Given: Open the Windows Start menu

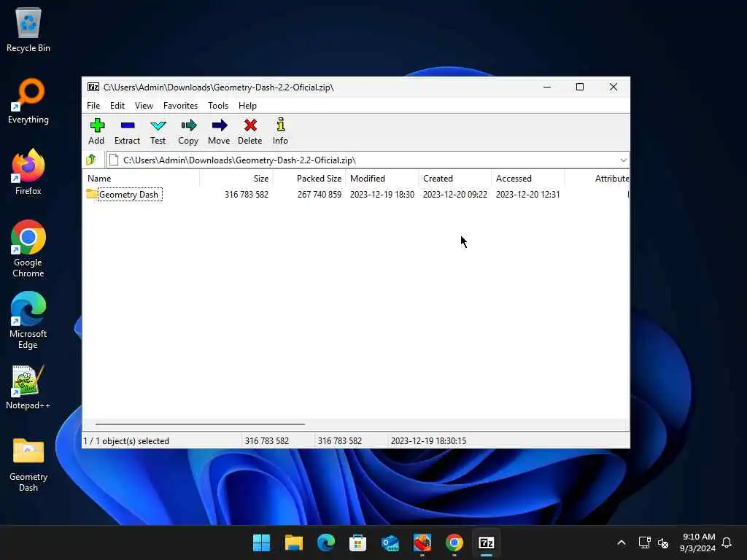Looking at the screenshot, I should [262, 542].
